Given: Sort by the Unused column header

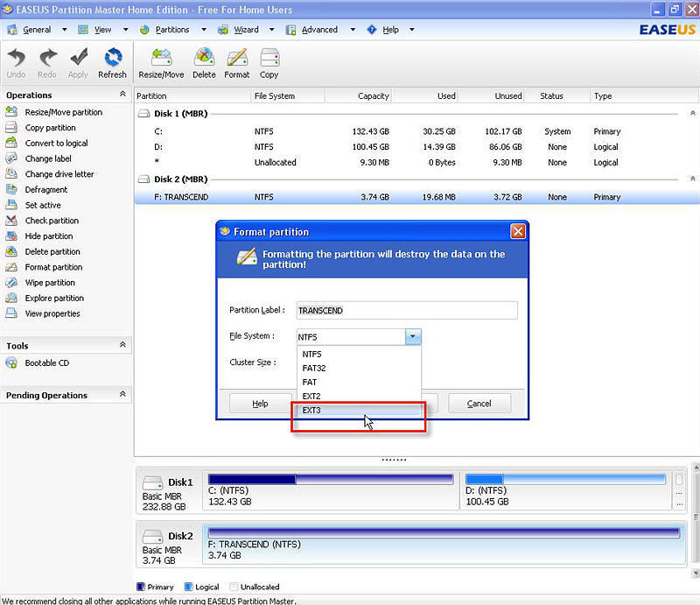Looking at the screenshot, I should tap(491, 96).
